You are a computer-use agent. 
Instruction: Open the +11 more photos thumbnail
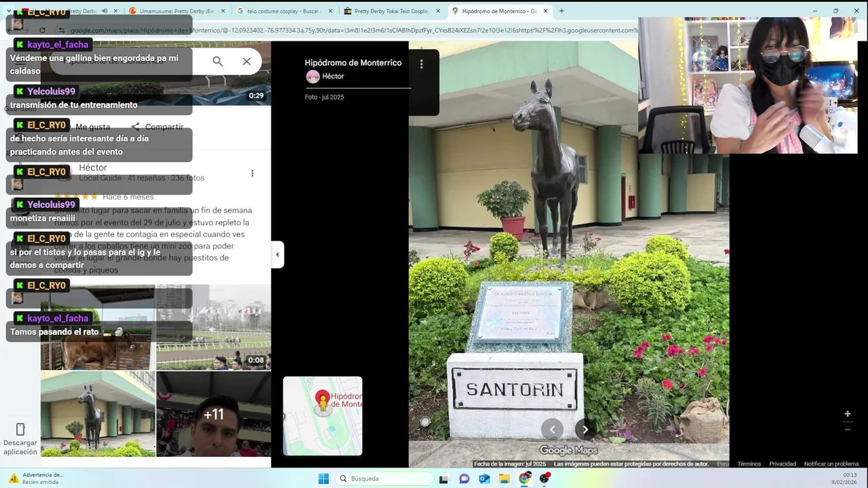tap(214, 414)
